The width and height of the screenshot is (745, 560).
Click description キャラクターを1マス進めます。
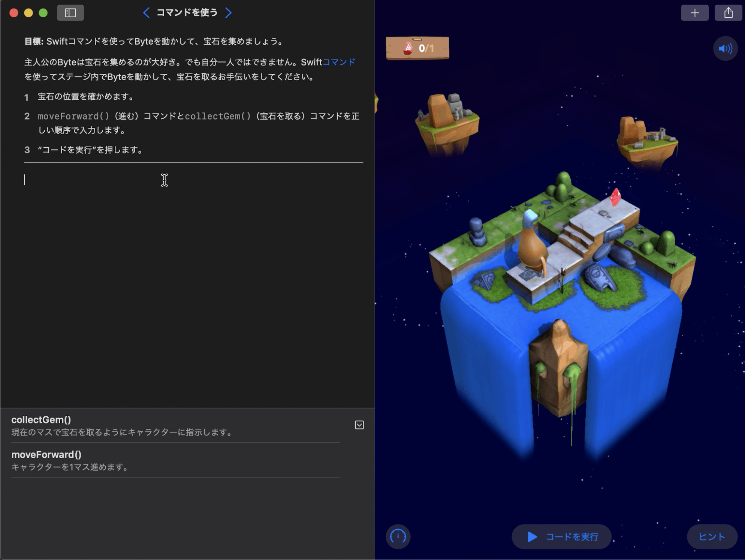(71, 467)
